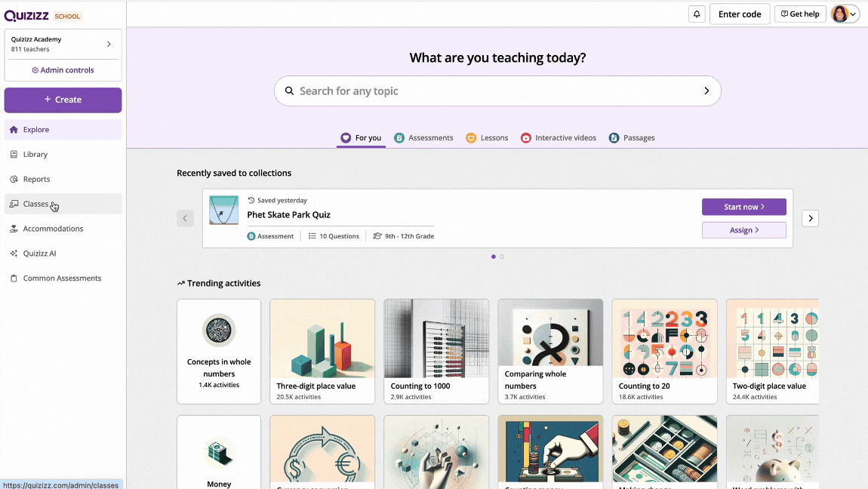Open Reports in the sidebar

pyautogui.click(x=63, y=180)
